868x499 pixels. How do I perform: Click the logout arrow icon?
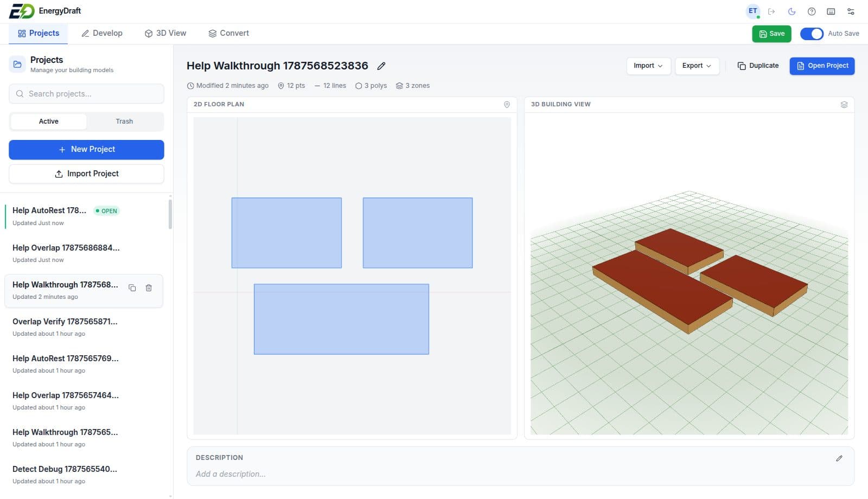pyautogui.click(x=771, y=11)
